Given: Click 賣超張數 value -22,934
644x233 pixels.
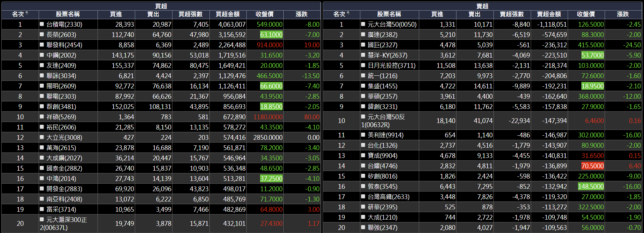Looking at the screenshot, I should click(519, 121).
